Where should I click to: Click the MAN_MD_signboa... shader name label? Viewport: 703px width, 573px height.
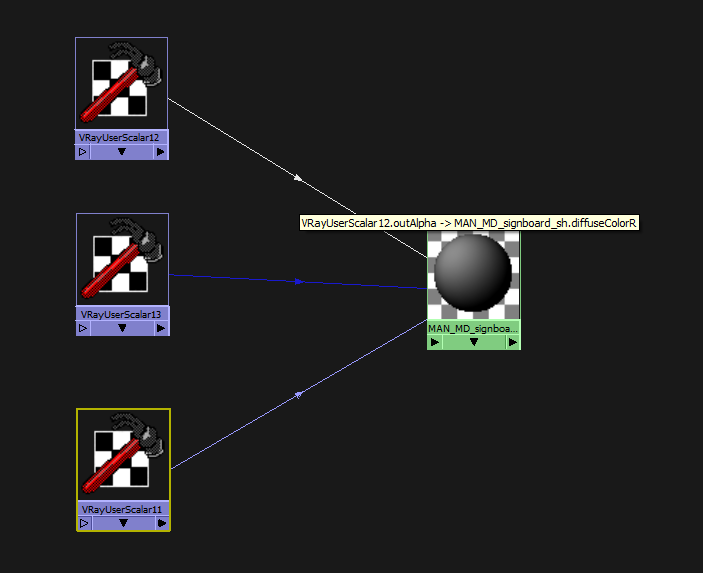click(x=473, y=329)
